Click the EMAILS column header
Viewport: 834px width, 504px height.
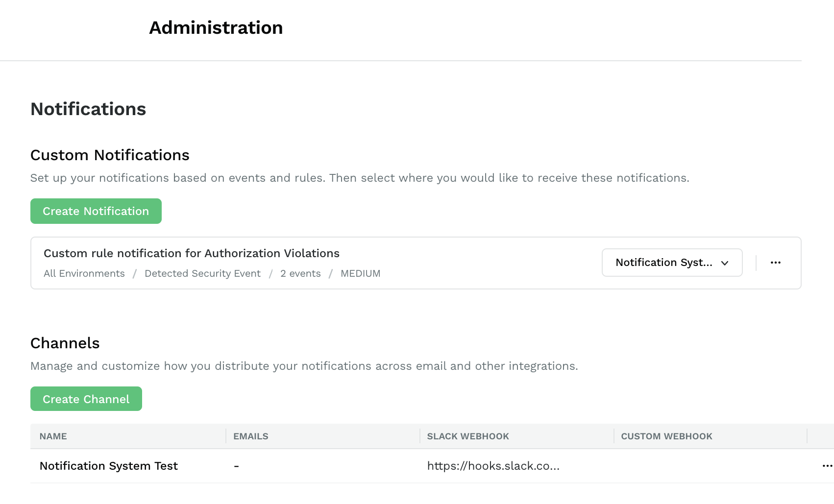pos(251,436)
